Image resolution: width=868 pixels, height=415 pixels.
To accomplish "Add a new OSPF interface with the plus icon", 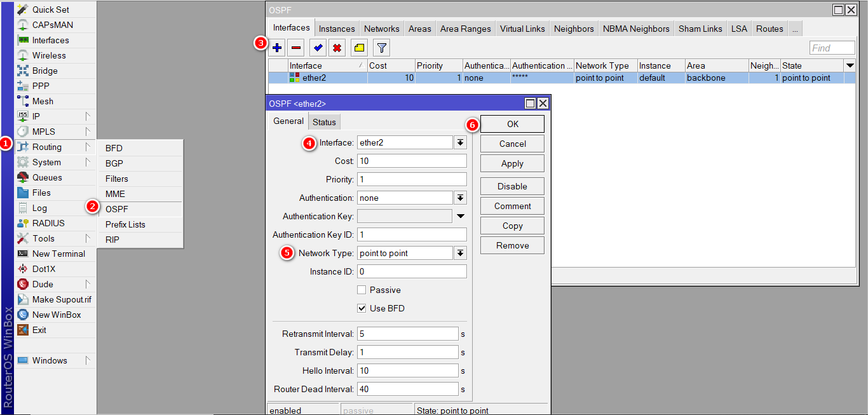I will tap(276, 47).
